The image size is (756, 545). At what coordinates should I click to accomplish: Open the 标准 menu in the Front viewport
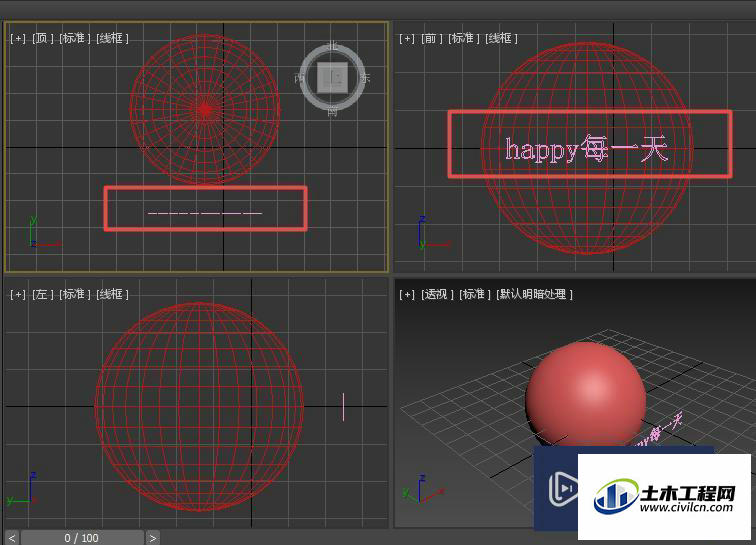[x=464, y=38]
